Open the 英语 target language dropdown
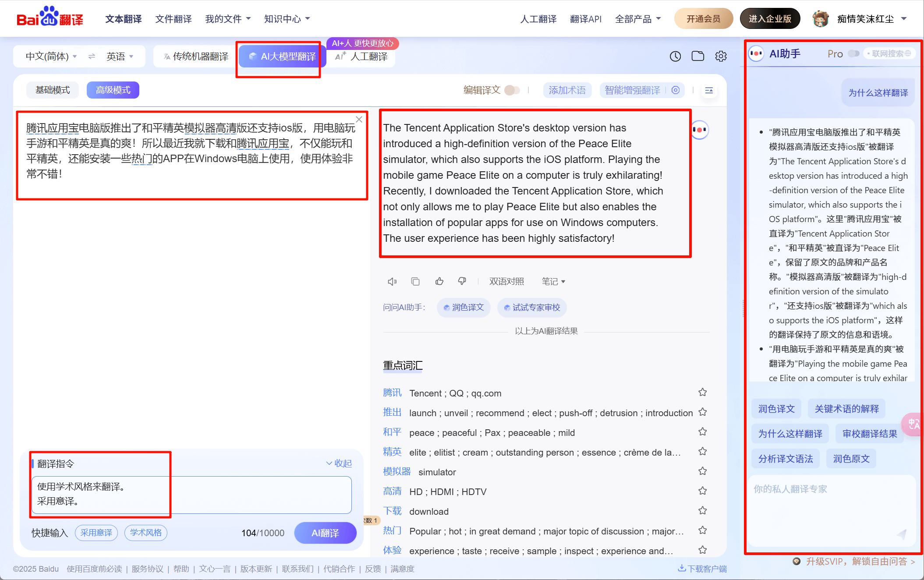 [119, 56]
